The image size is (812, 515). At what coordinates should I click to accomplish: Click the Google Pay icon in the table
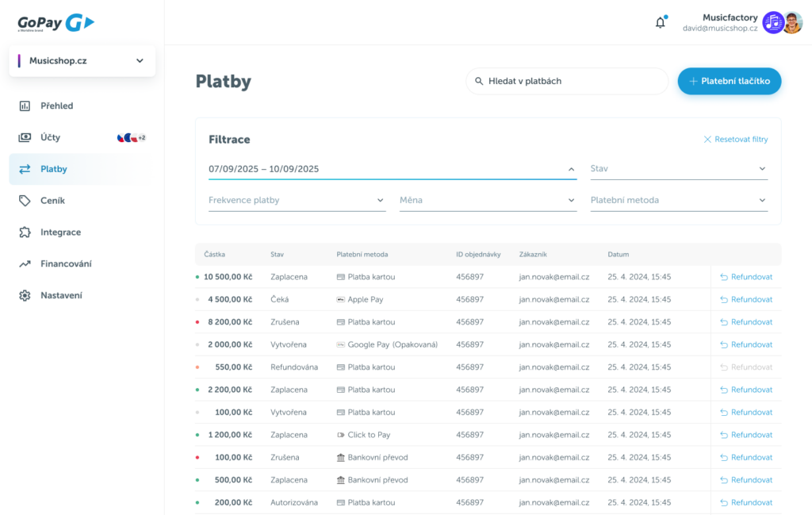pos(343,344)
